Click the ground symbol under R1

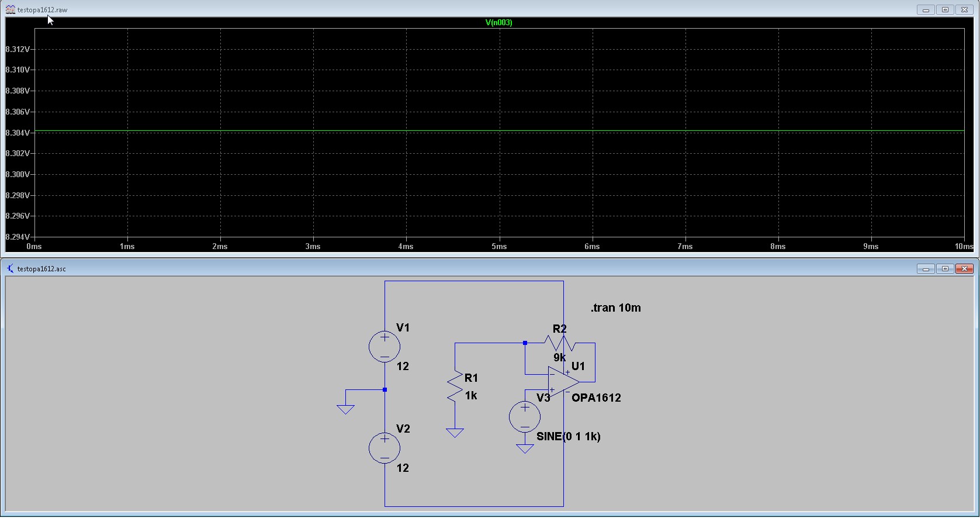[455, 433]
